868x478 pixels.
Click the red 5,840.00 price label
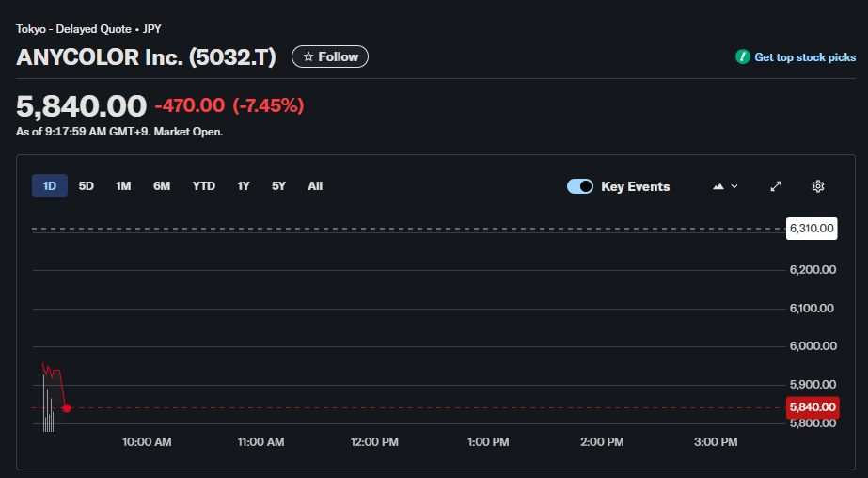[x=813, y=407]
